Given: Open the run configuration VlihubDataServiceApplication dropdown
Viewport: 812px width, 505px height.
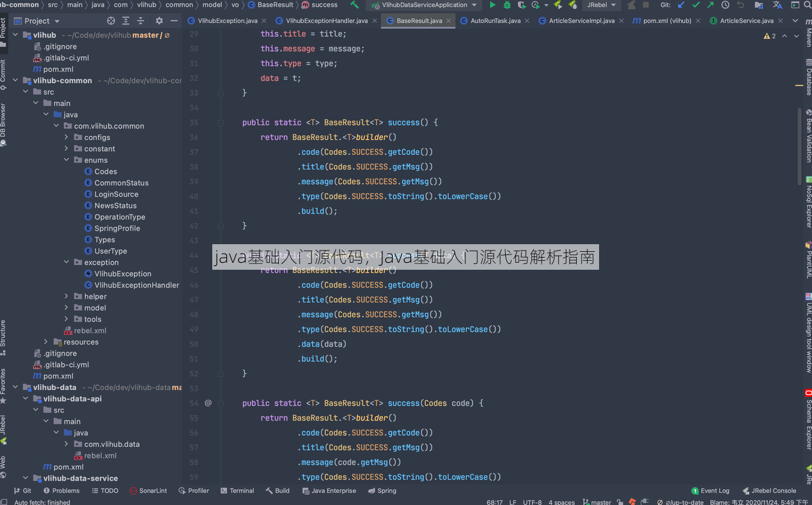Looking at the screenshot, I should 424,5.
